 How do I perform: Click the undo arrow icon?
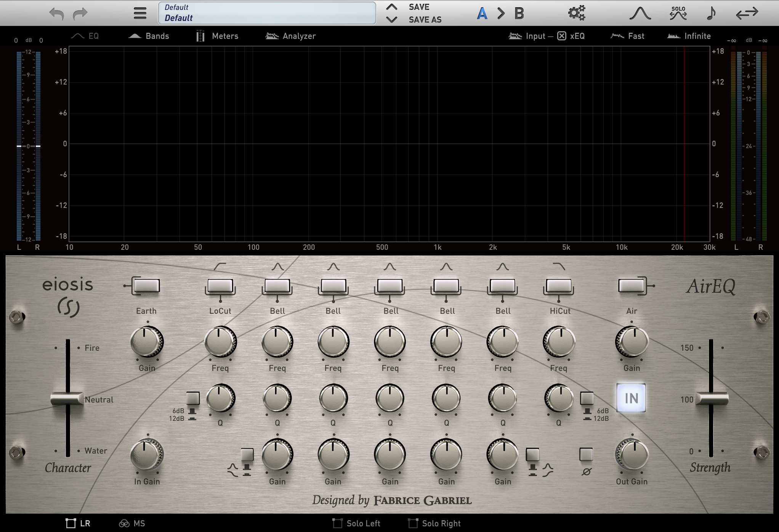pos(56,14)
